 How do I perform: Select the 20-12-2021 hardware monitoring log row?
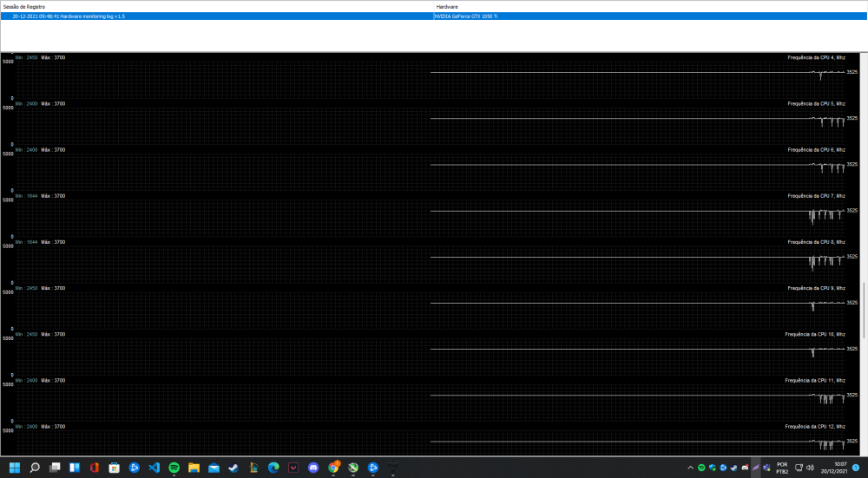[x=69, y=16]
